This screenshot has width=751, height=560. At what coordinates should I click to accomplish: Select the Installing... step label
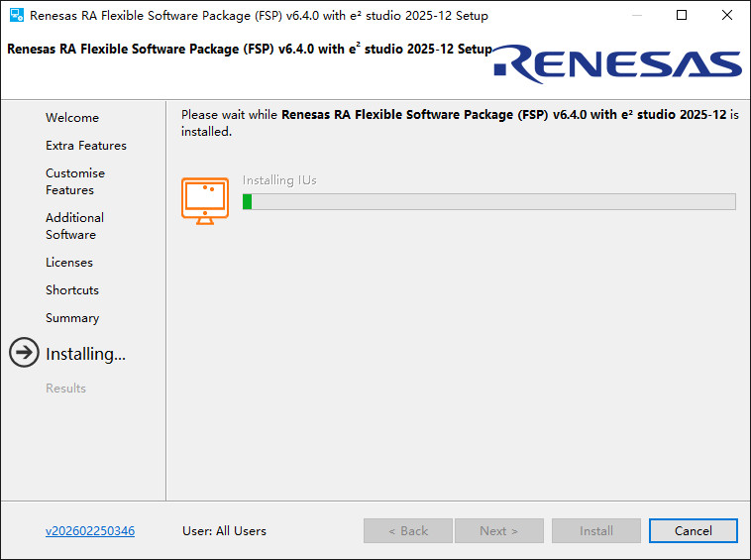pyautogui.click(x=86, y=354)
